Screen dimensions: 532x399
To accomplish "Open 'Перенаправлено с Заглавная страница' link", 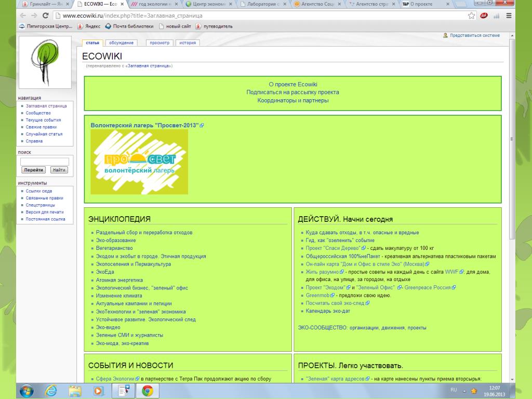I will tap(148, 66).
